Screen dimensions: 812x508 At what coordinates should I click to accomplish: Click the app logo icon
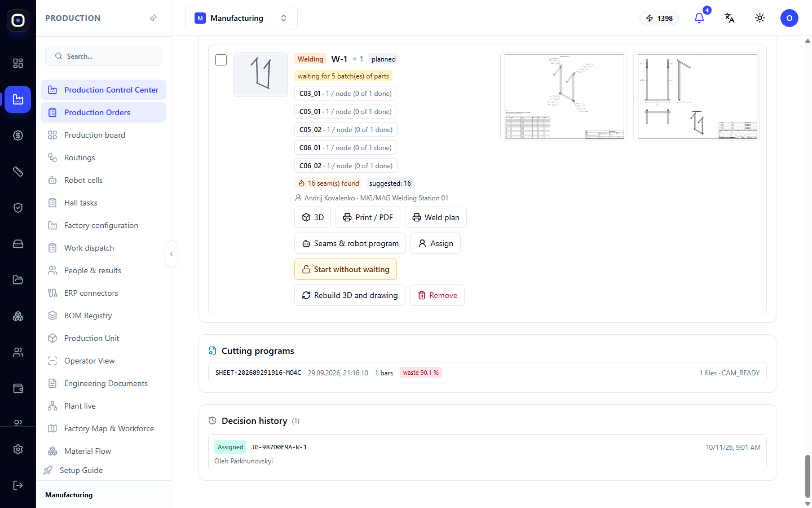pyautogui.click(x=18, y=20)
